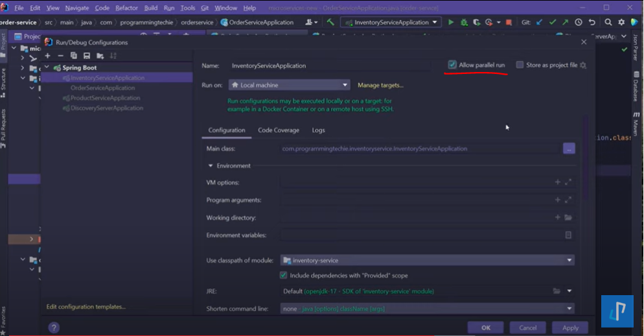The image size is (644, 336).
Task: Open Search Everywhere magnifier icon
Action: (x=608, y=22)
